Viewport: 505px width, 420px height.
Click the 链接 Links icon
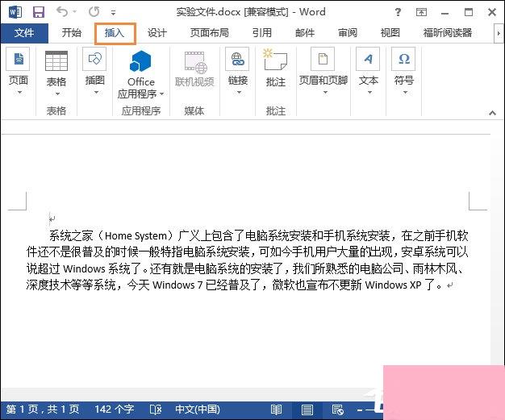237,59
